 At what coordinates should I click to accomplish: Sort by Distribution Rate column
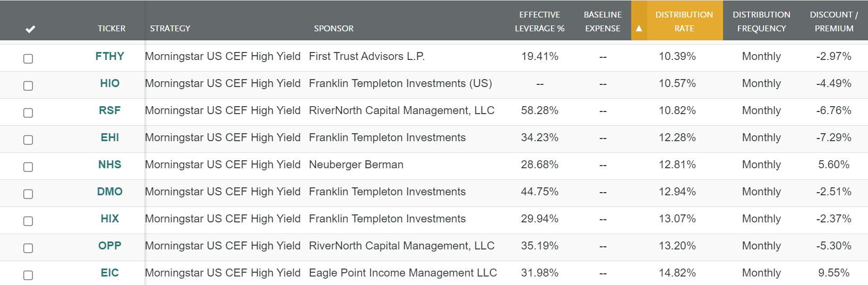pos(684,21)
